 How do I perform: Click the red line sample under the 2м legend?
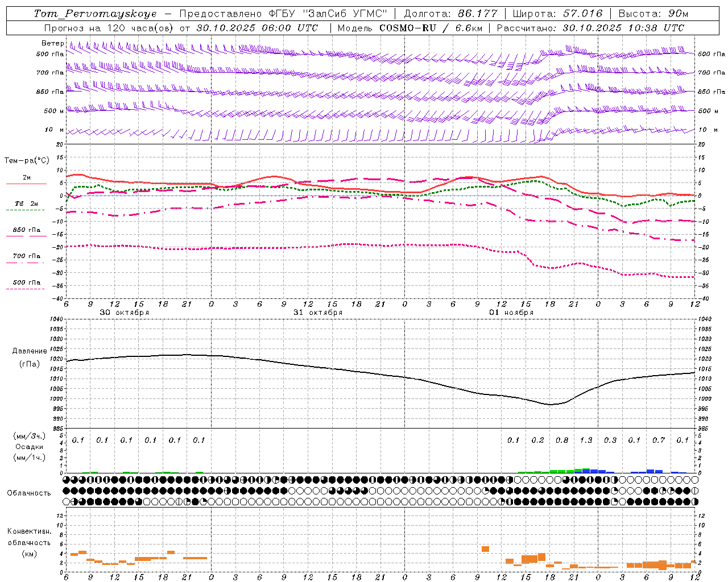[26, 184]
